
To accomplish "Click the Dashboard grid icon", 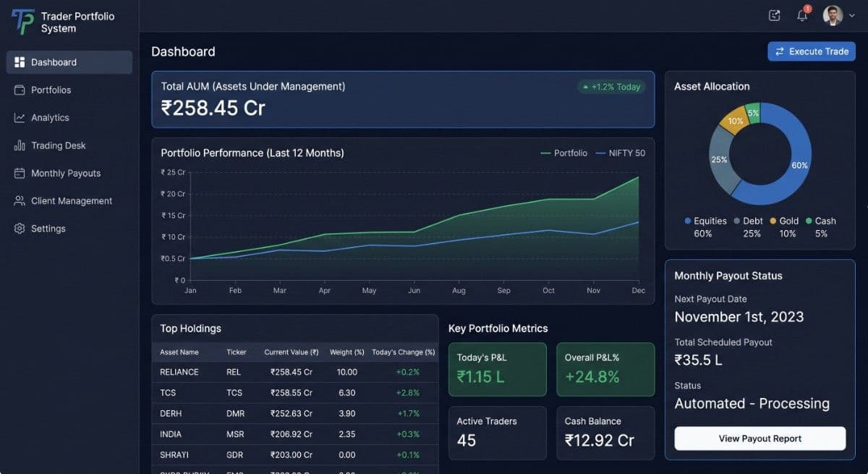I will tap(20, 62).
